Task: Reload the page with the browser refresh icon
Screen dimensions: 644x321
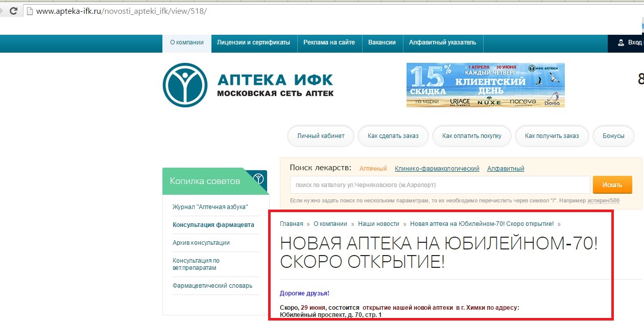Action: 13,11
